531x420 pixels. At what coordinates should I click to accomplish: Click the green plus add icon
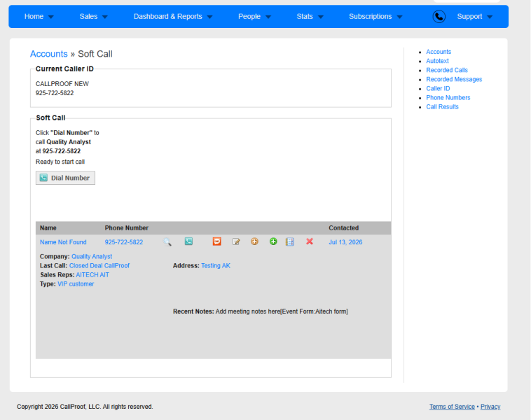click(x=273, y=241)
